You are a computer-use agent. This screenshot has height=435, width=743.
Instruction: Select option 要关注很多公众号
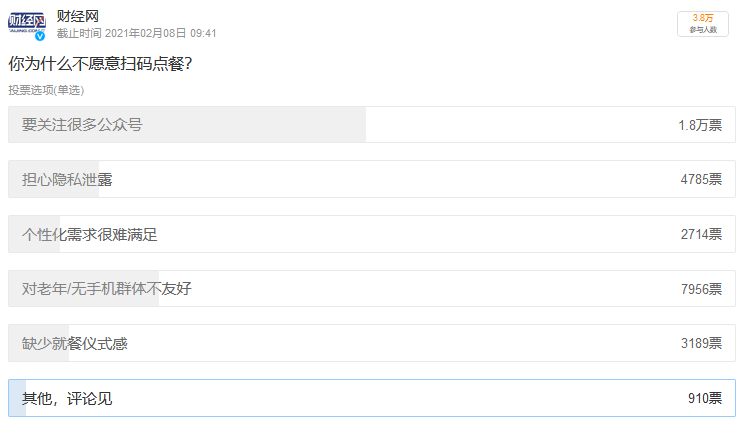coord(372,125)
